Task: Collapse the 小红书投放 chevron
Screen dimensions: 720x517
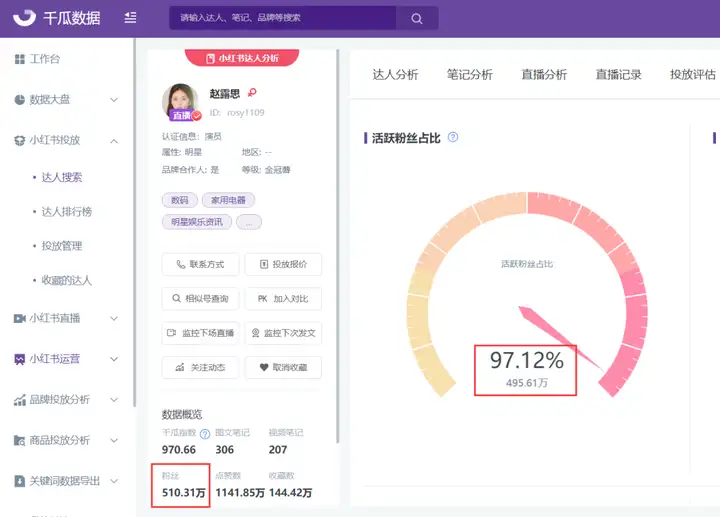Action: [114, 140]
